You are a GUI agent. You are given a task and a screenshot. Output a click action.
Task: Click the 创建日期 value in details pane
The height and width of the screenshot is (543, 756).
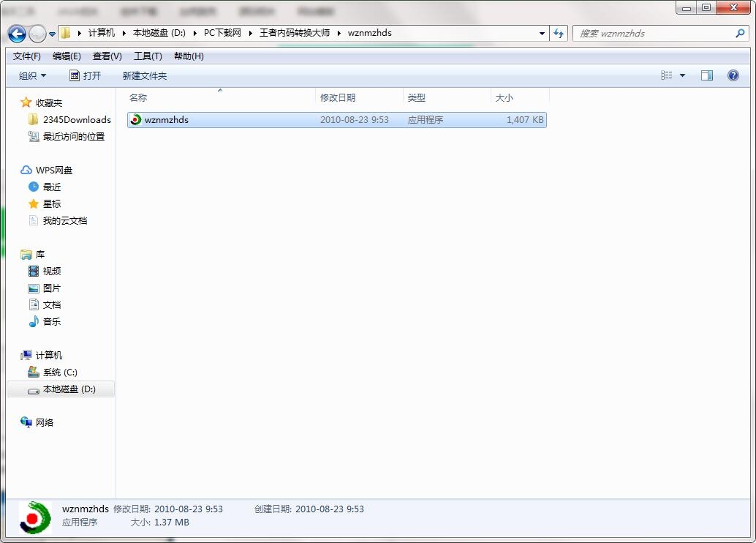tap(329, 509)
